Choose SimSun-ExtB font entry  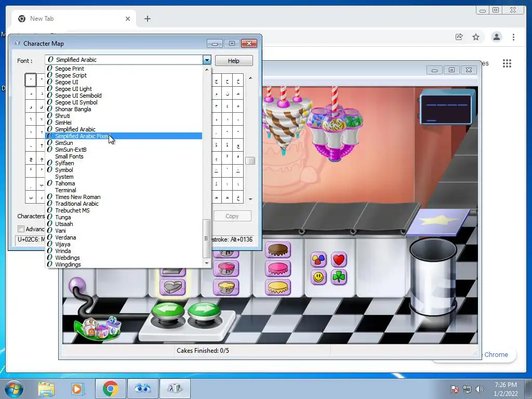(x=124, y=150)
